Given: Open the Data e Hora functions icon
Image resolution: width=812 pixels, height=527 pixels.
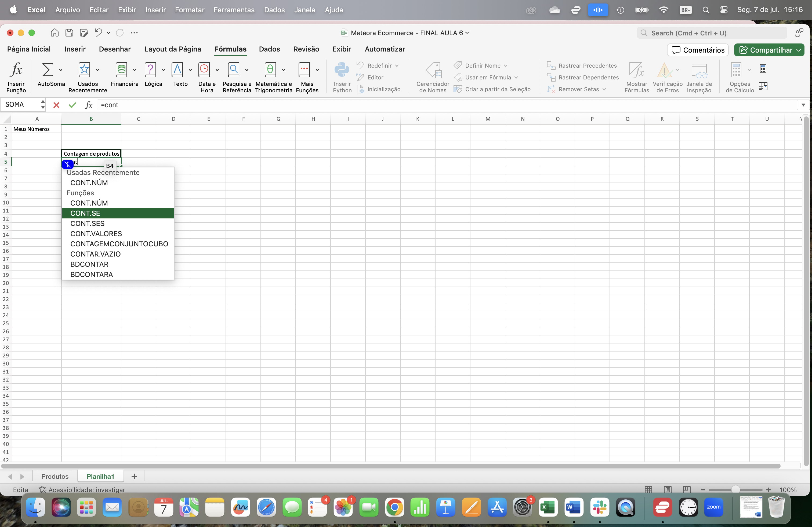Looking at the screenshot, I should coord(204,70).
